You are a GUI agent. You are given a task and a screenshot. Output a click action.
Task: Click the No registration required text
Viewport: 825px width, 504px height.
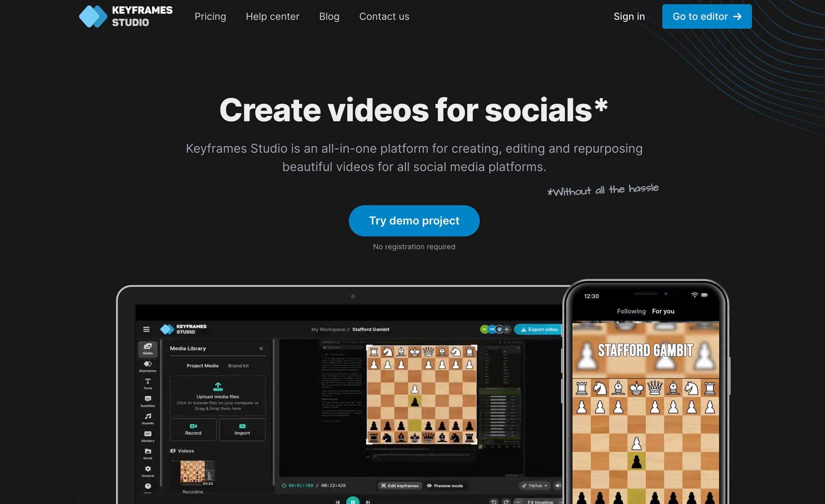(x=414, y=246)
